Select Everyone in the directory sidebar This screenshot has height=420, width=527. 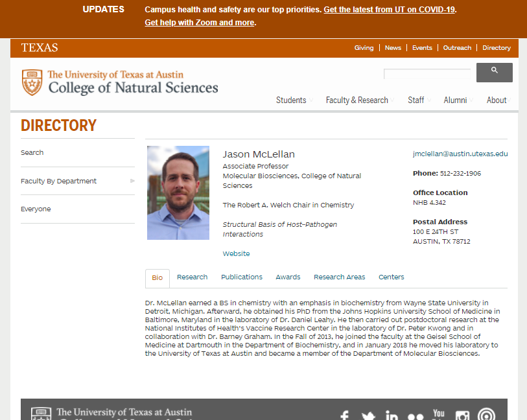(x=36, y=209)
